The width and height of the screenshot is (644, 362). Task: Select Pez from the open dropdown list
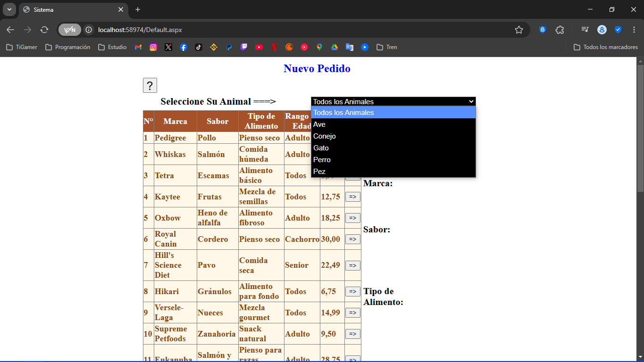pos(393,172)
